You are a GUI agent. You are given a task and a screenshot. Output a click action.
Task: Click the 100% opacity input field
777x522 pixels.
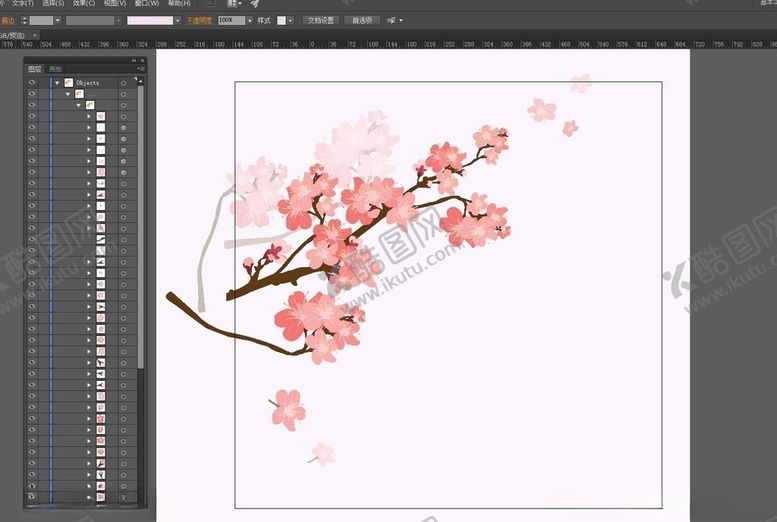point(231,20)
